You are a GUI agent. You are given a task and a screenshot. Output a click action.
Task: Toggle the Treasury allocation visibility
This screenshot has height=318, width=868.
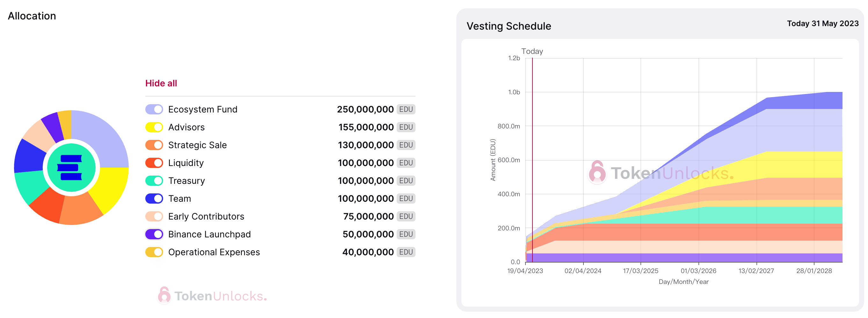[x=154, y=181]
